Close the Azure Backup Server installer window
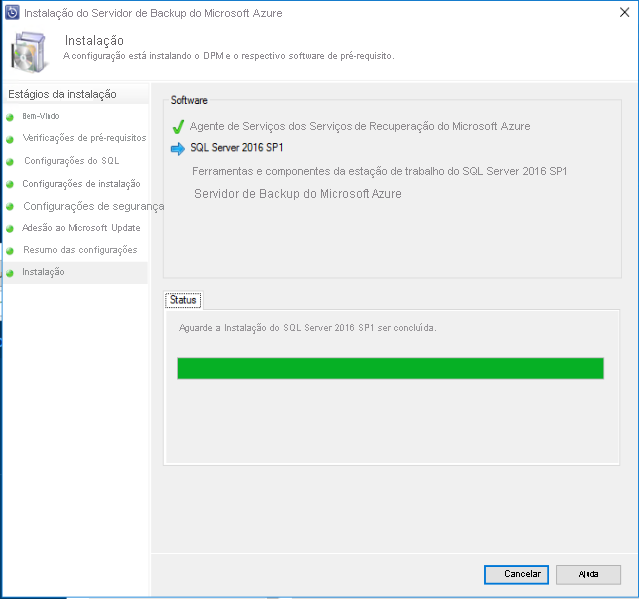This screenshot has width=639, height=599. [x=624, y=13]
